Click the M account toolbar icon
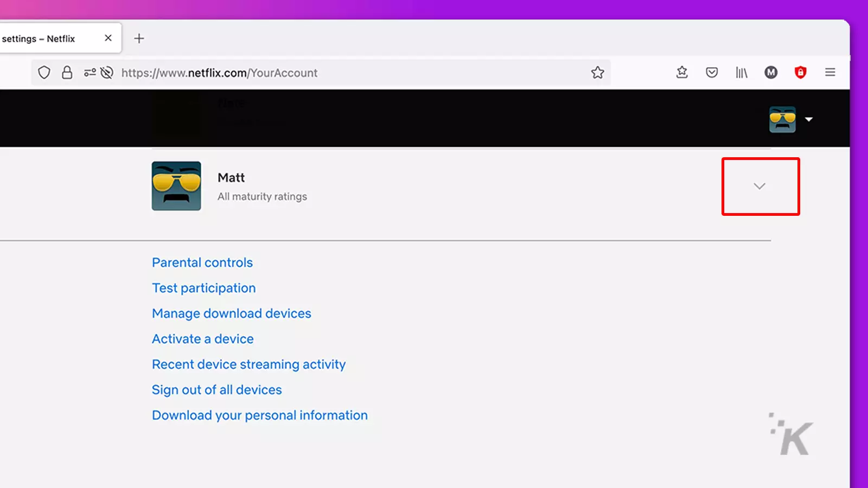 pyautogui.click(x=771, y=72)
